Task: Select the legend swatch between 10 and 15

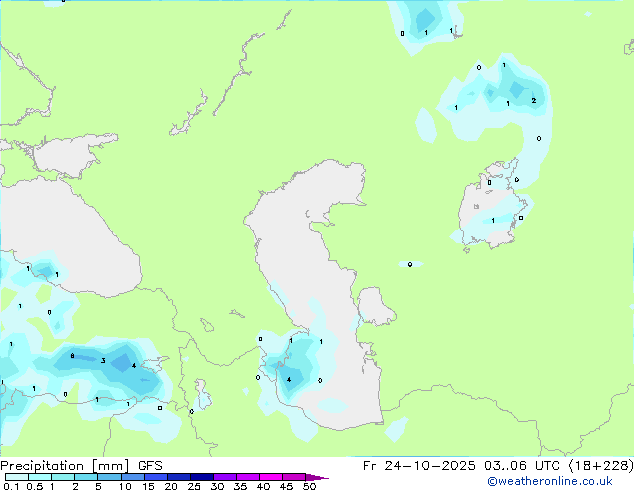Action: click(133, 477)
